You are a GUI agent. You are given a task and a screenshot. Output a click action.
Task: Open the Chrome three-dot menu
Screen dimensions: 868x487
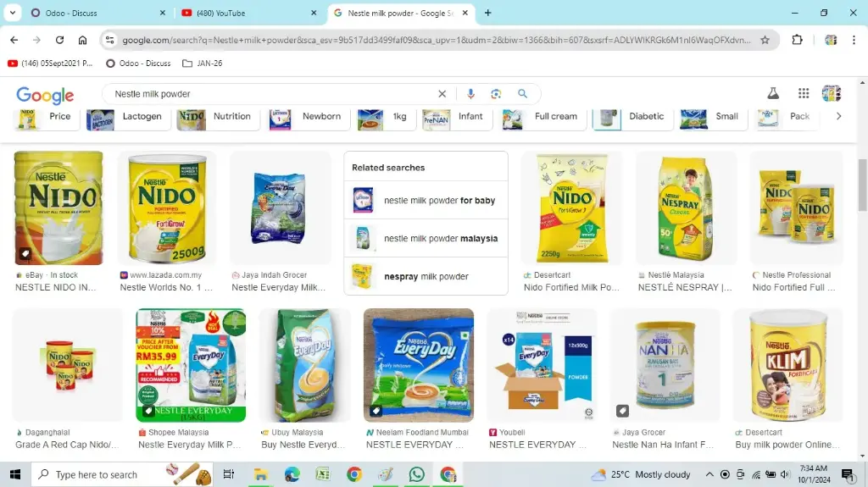pos(854,40)
